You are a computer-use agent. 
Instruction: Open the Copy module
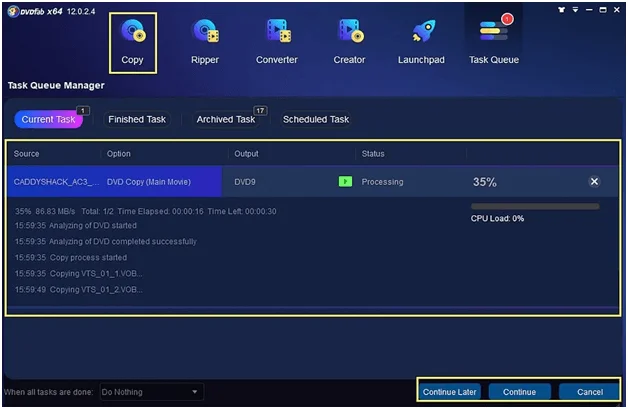coord(133,43)
